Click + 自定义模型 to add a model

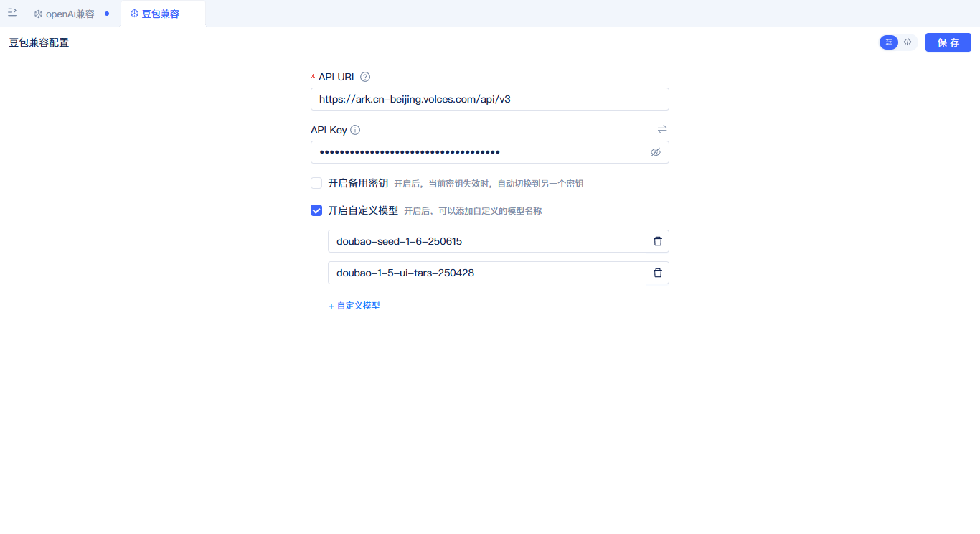[354, 306]
